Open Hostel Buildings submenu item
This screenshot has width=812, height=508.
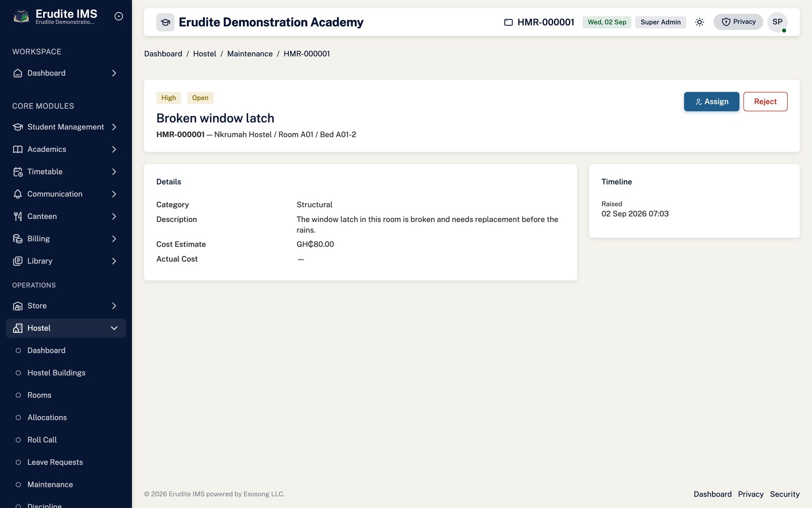click(x=66, y=373)
